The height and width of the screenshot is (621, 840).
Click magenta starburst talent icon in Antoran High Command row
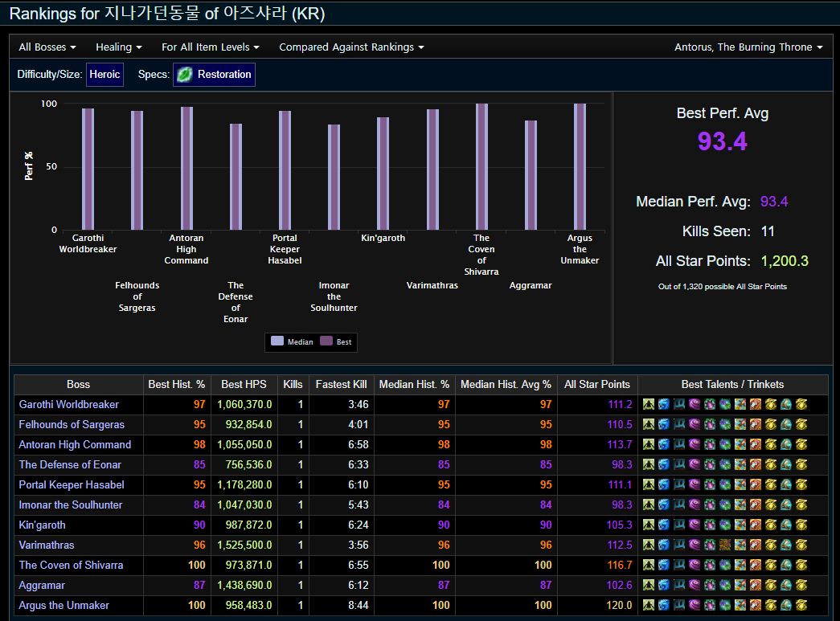click(710, 444)
